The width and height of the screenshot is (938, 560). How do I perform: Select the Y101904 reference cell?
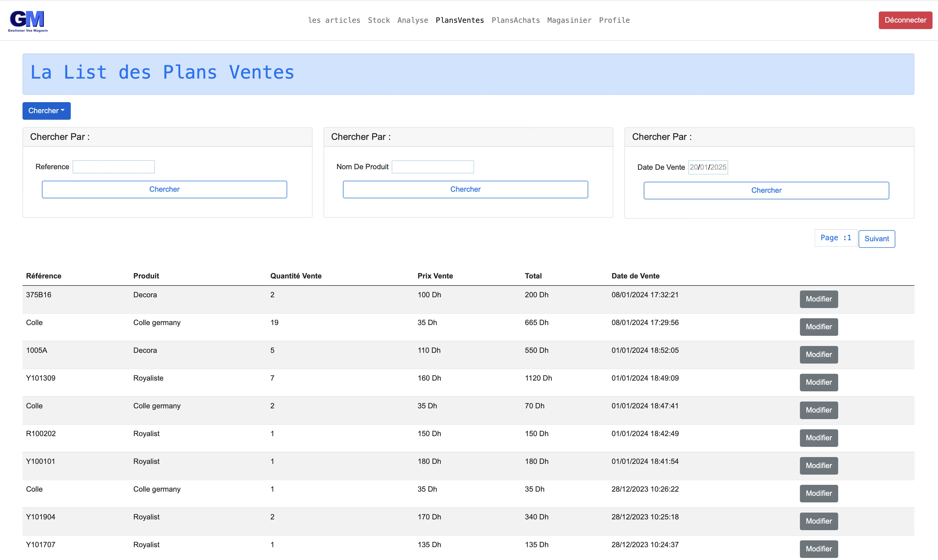click(40, 517)
